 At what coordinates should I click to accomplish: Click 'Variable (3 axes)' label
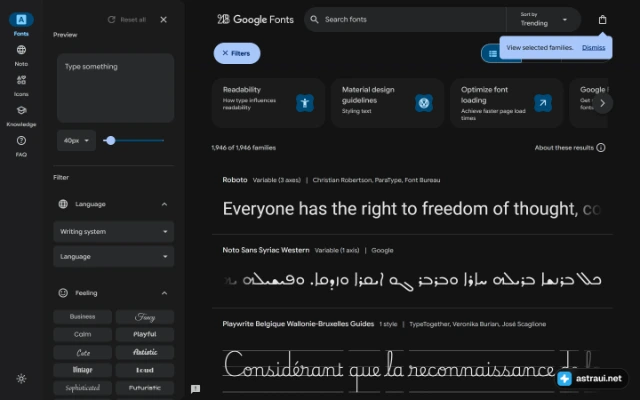click(276, 180)
